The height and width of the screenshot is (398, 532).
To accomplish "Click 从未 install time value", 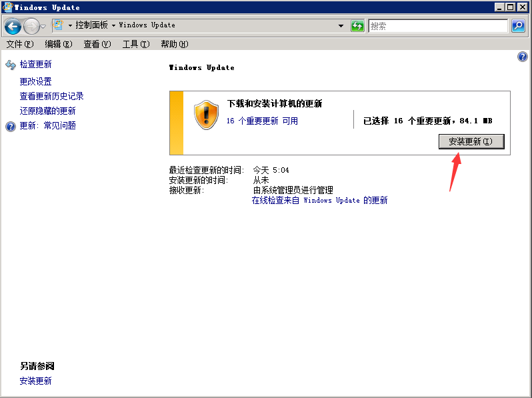I will pyautogui.click(x=261, y=180).
